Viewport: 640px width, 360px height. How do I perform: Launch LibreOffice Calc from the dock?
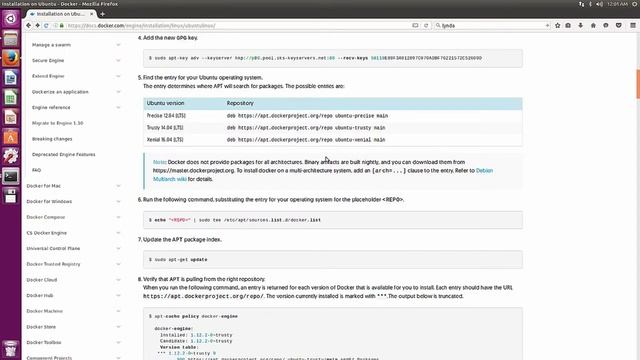click(x=11, y=98)
